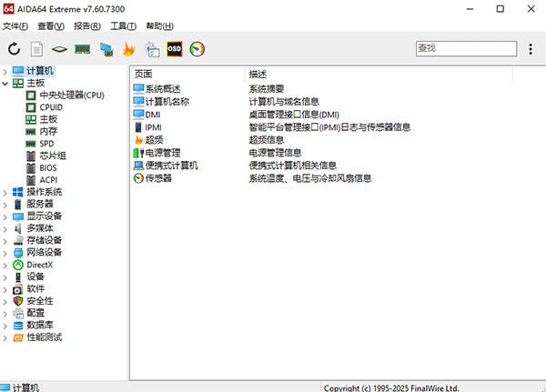The width and height of the screenshot is (546, 392).
Task: Expand the 多媒体 tree node
Action: 5,229
